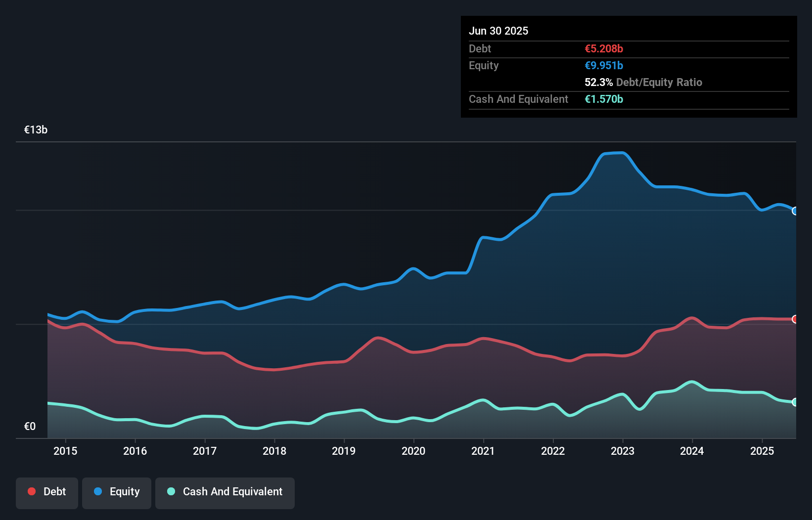Click the €5.208b Debt value in tooltip
The width and height of the screenshot is (812, 520).
[x=604, y=49]
